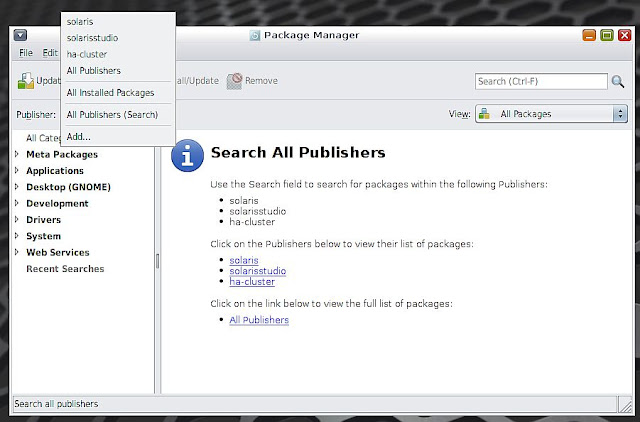Image resolution: width=640 pixels, height=422 pixels.
Task: Open the solaris publisher link
Action: pos(244,260)
